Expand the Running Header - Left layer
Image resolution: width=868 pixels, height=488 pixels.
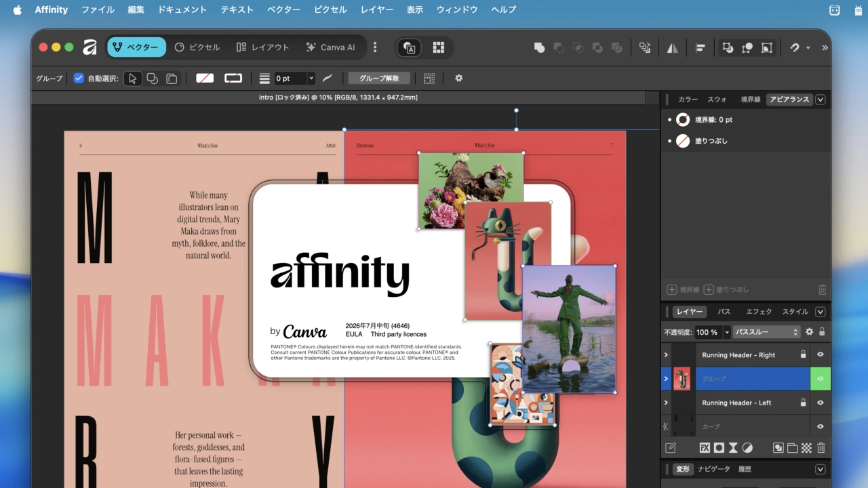(x=666, y=403)
